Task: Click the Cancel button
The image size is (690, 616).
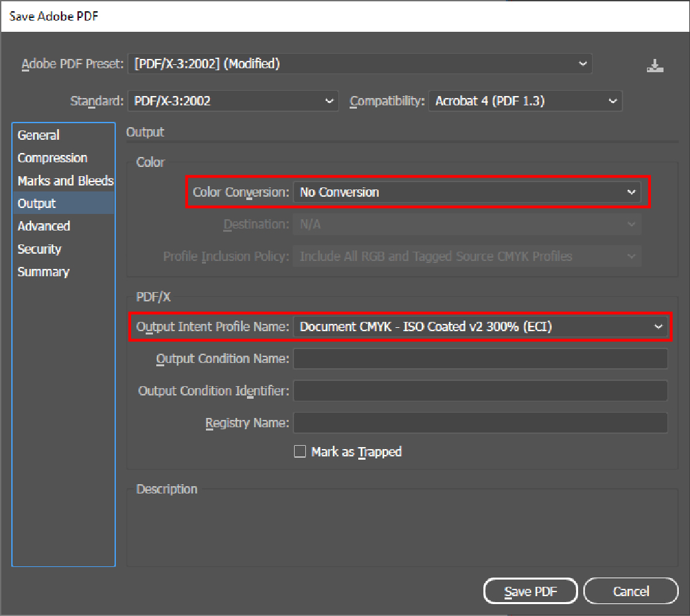Action: coord(630,591)
